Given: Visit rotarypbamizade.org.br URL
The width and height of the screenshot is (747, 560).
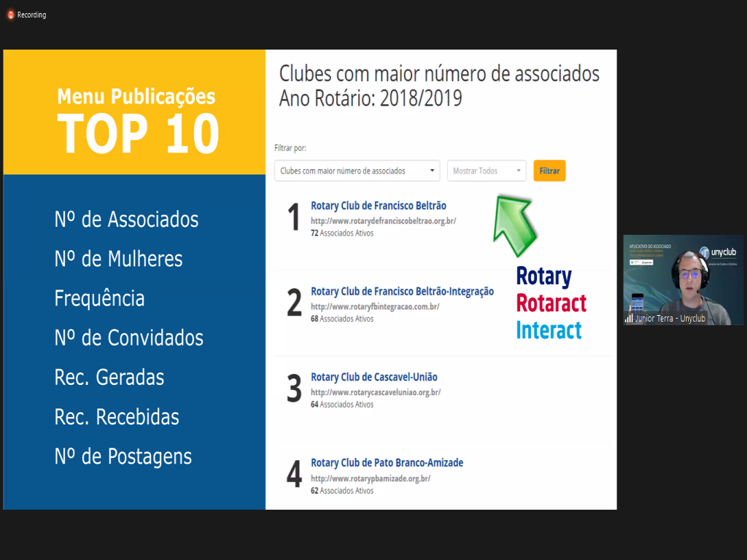Looking at the screenshot, I should pyautogui.click(x=370, y=478).
